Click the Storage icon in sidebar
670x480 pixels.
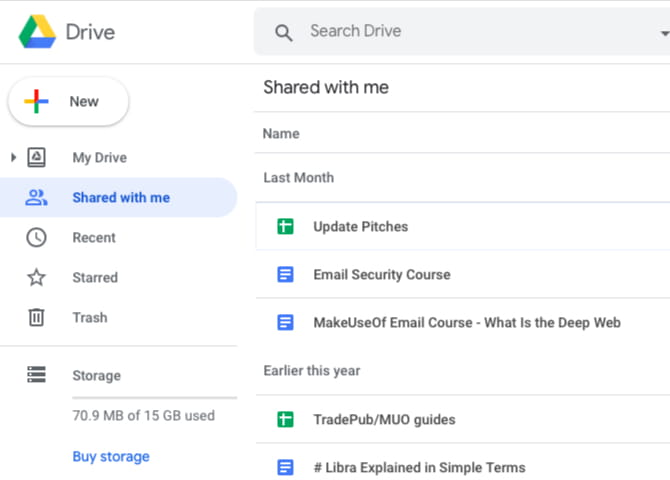36,375
